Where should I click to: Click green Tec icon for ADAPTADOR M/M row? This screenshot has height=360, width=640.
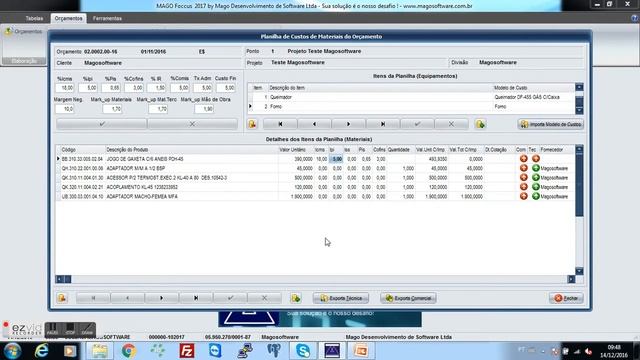[x=536, y=168]
